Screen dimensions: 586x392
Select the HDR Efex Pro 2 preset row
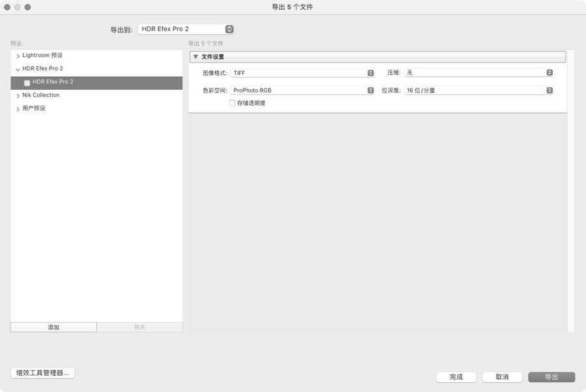coord(96,83)
